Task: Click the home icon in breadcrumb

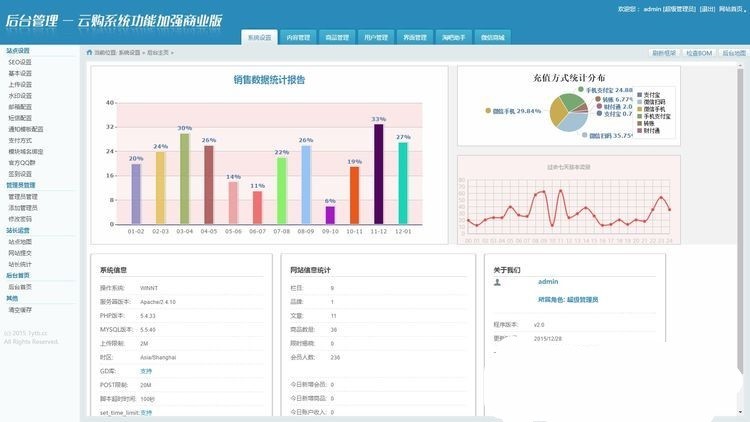Action: [89, 53]
